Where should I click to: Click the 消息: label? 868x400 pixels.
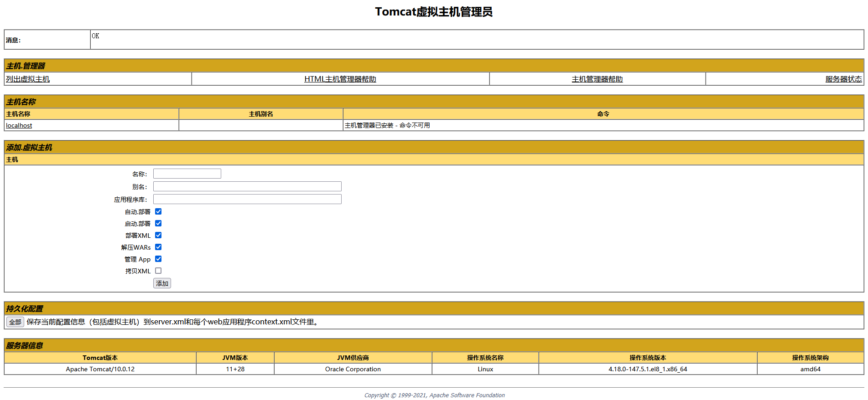(x=13, y=40)
